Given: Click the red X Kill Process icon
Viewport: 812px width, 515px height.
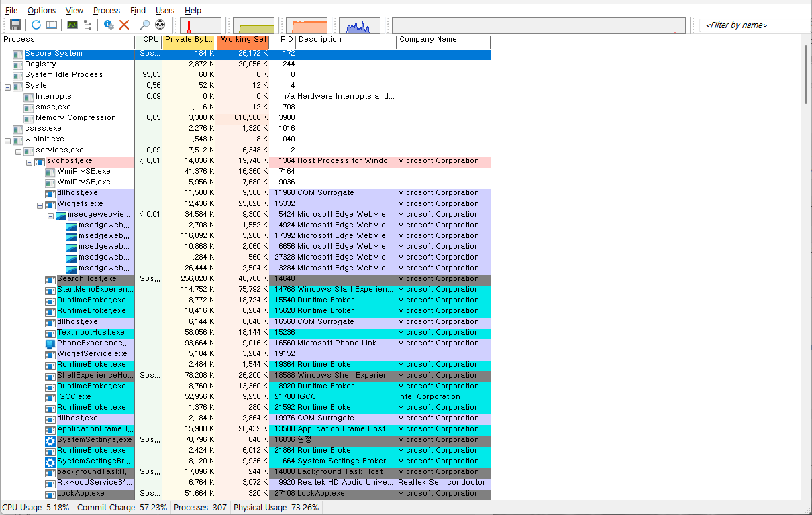Looking at the screenshot, I should [x=124, y=25].
